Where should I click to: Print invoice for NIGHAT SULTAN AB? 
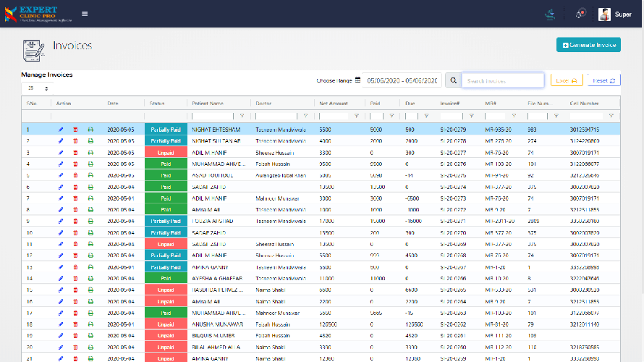90,141
